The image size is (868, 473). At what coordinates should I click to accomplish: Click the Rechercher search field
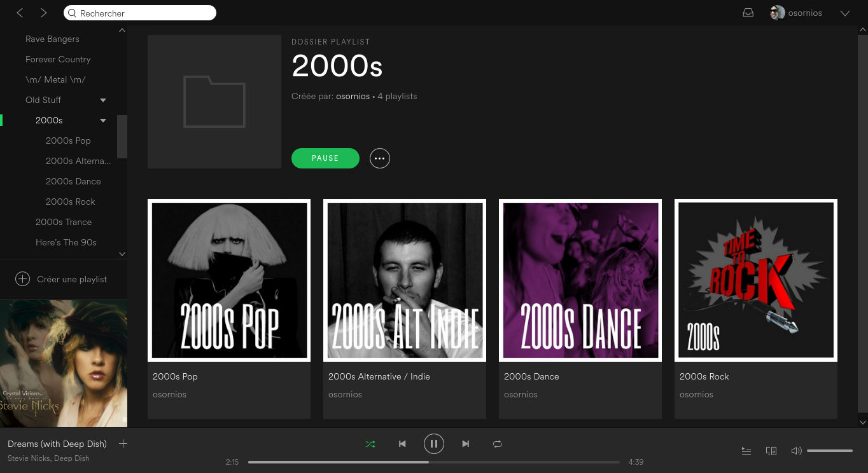pos(140,13)
